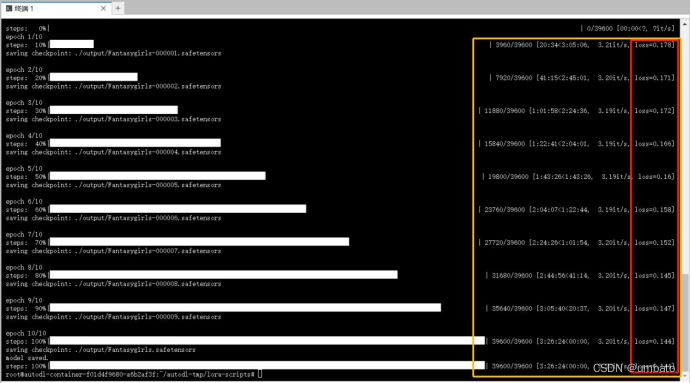Click the 'epoch 6/10' text line
Screen dimensions: 691x383
point(24,201)
